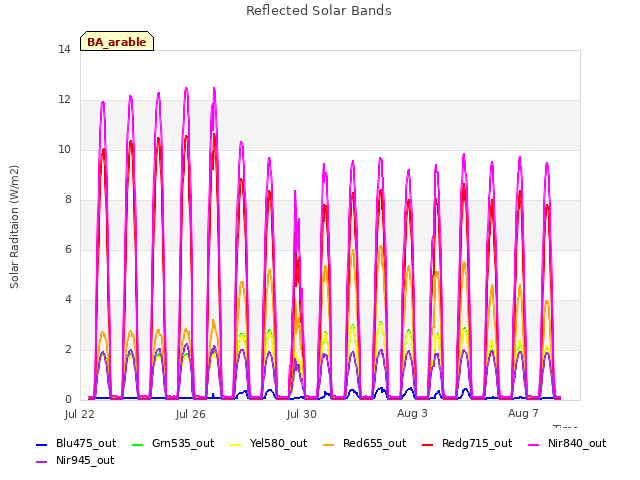Click the y-axis value 2
The width and height of the screenshot is (640, 480).
[x=68, y=350]
